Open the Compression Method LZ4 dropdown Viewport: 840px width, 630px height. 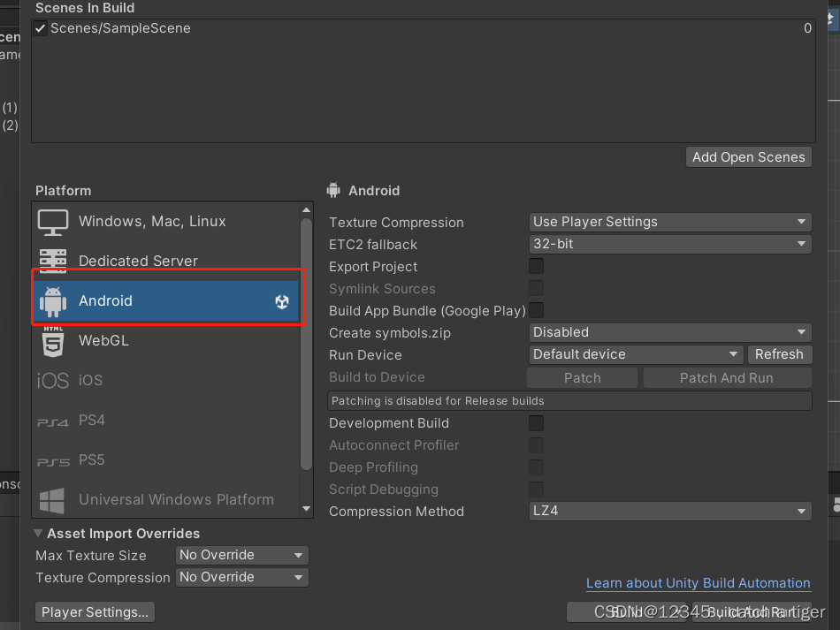670,511
